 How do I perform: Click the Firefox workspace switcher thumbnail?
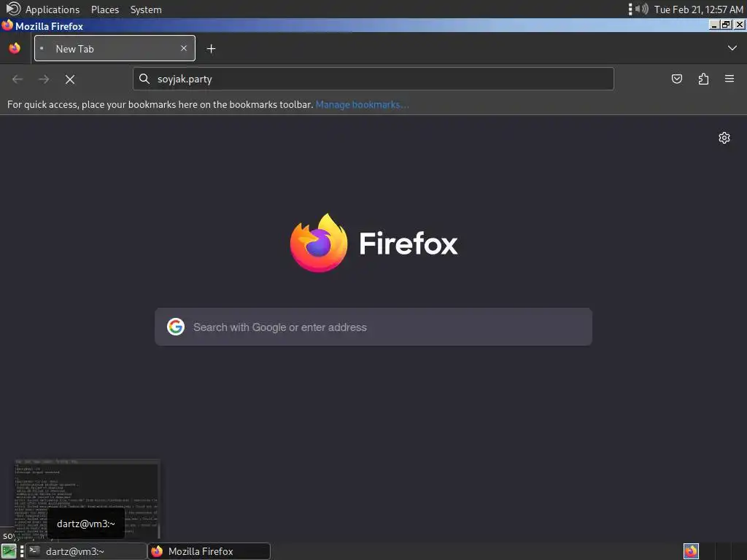[691, 551]
